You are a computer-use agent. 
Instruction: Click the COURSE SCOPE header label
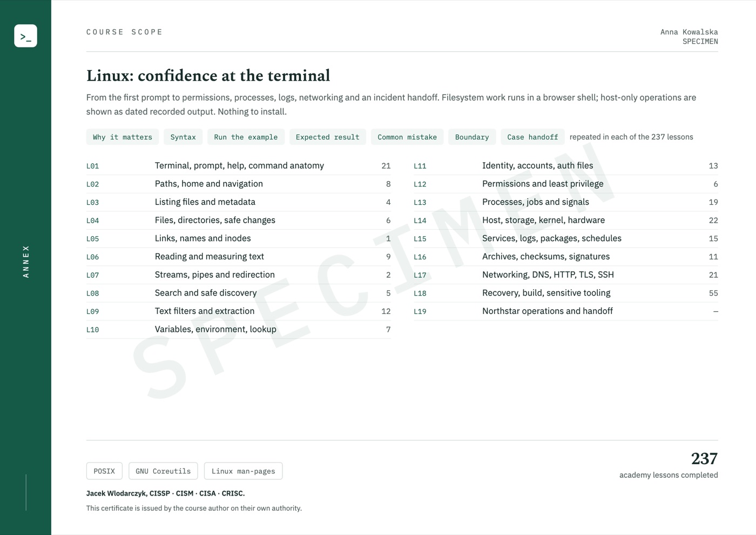(x=124, y=32)
